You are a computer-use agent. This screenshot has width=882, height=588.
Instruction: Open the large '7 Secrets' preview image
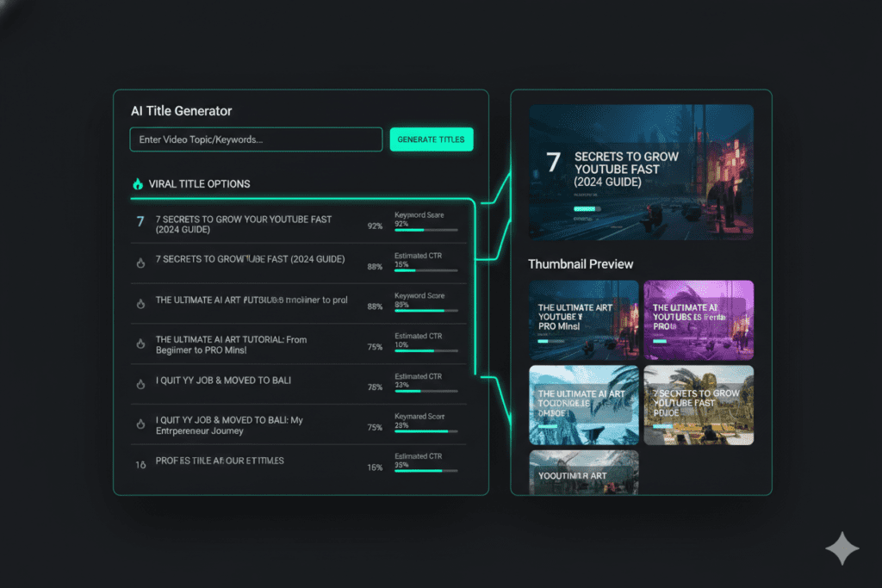[641, 171]
